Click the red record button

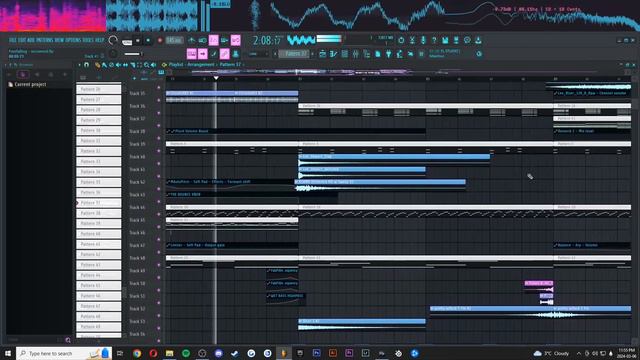[x=160, y=40]
